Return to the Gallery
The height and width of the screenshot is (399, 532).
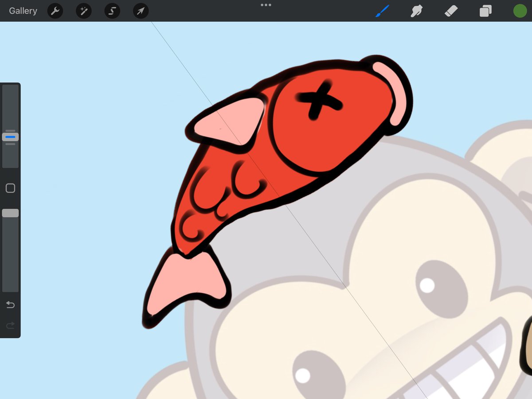[23, 11]
